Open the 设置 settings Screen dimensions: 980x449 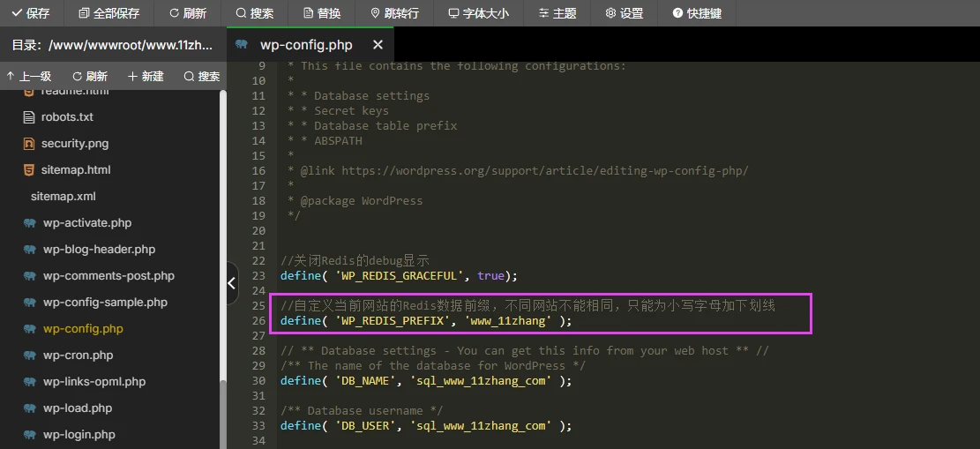625,13
